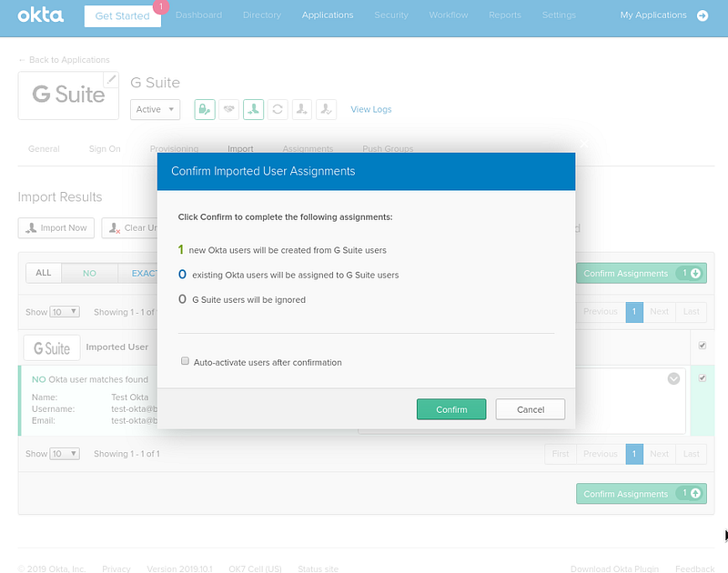728x573 pixels.
Task: Open the Reports menu
Action: click(x=505, y=15)
